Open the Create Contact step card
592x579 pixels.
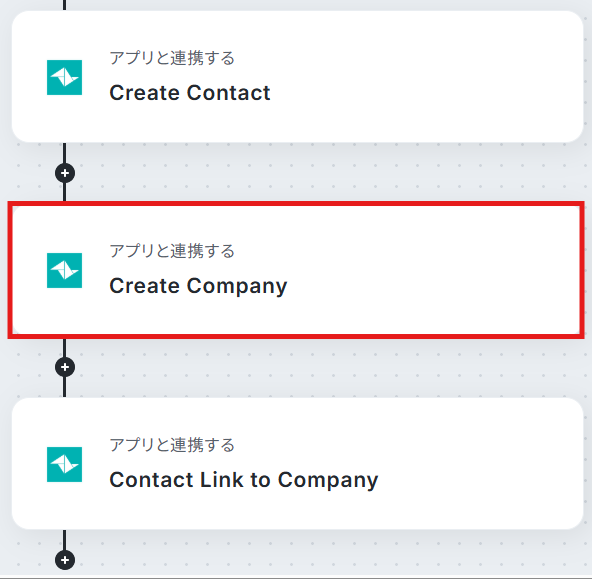[x=298, y=77]
